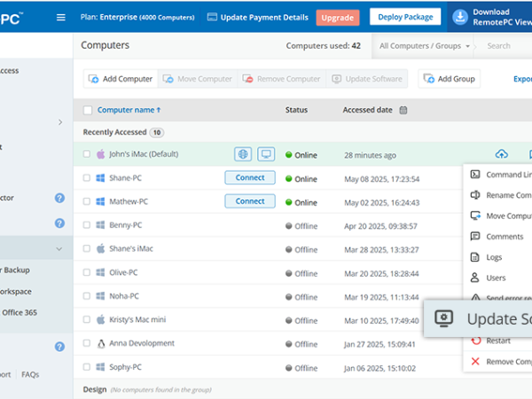
Task: Click the Logs document icon in context menu
Action: coord(475,257)
